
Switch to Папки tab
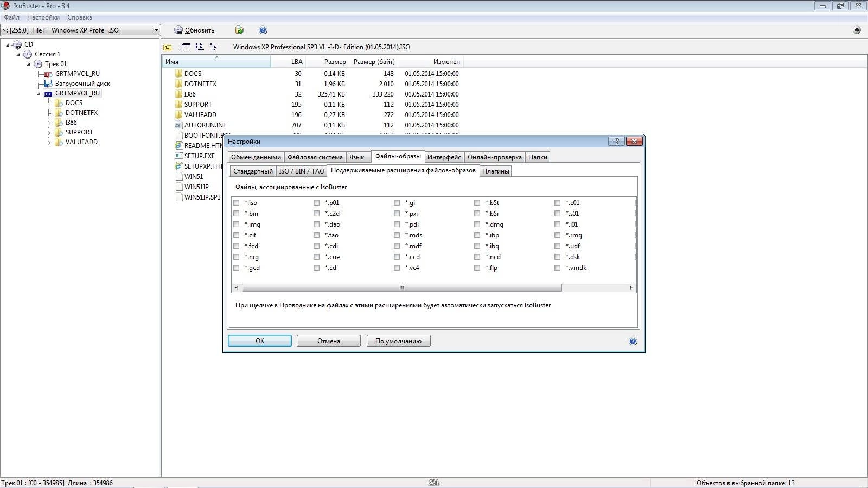[538, 157]
